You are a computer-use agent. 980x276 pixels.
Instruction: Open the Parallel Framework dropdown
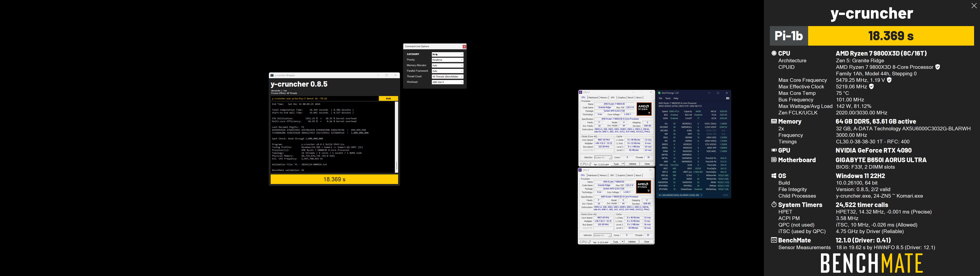[447, 71]
